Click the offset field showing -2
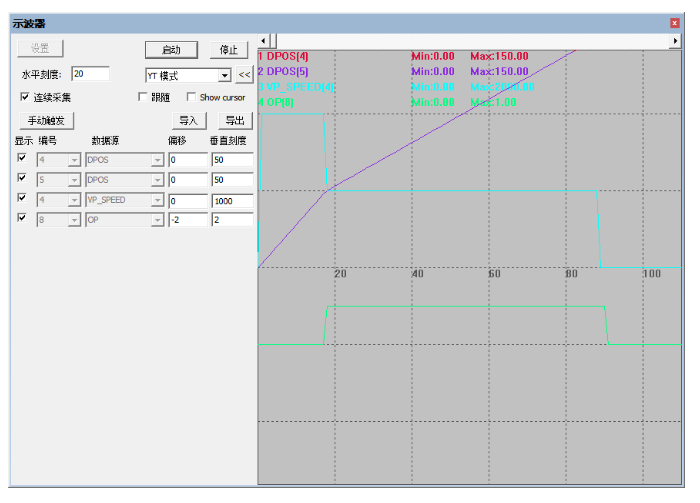The height and width of the screenshot is (503, 700). click(x=188, y=220)
